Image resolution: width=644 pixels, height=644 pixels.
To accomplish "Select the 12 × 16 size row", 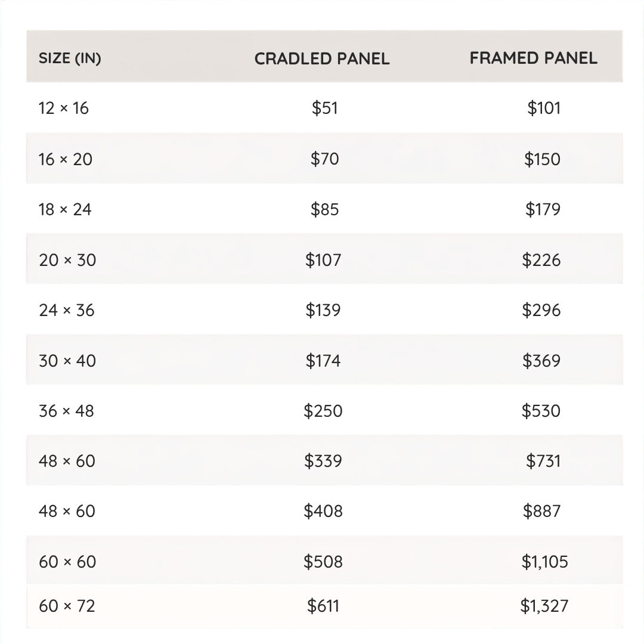I will point(324,108).
